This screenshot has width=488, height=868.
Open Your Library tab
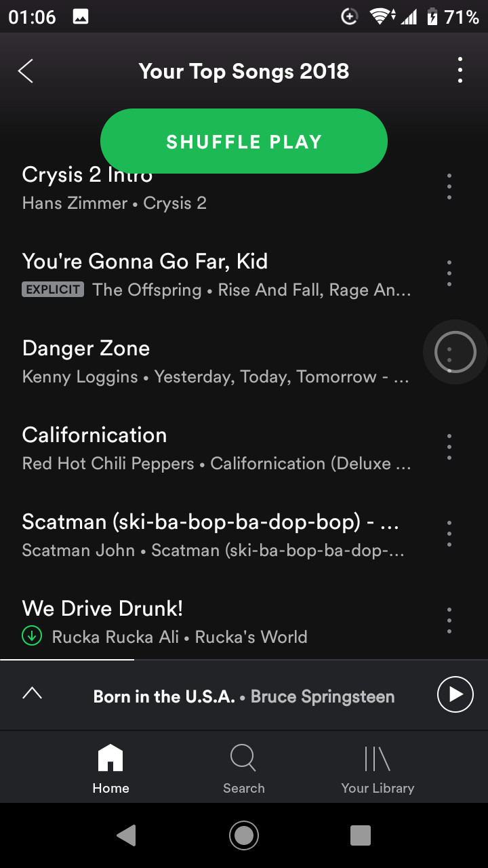(378, 768)
